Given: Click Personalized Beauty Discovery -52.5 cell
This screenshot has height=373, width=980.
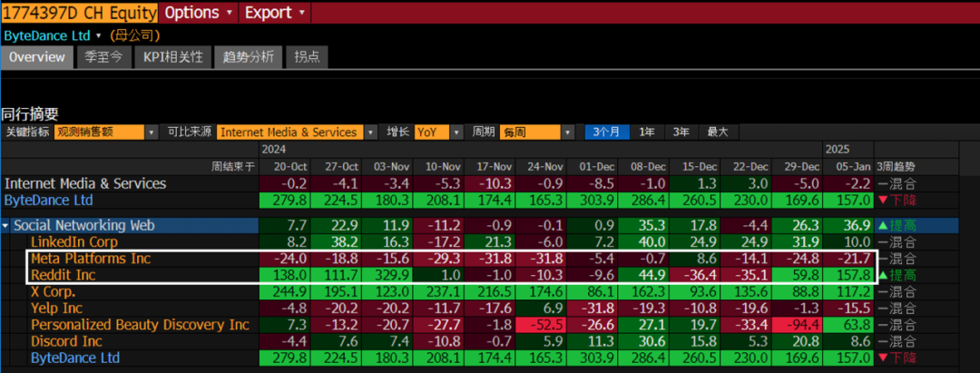Looking at the screenshot, I should [542, 325].
